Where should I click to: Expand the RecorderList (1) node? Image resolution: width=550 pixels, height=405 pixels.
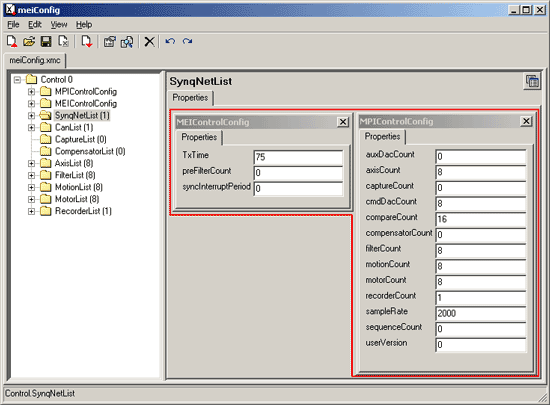pyautogui.click(x=31, y=211)
